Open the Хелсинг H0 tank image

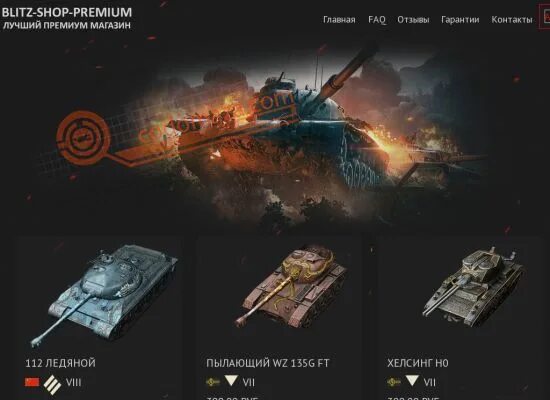click(x=474, y=285)
